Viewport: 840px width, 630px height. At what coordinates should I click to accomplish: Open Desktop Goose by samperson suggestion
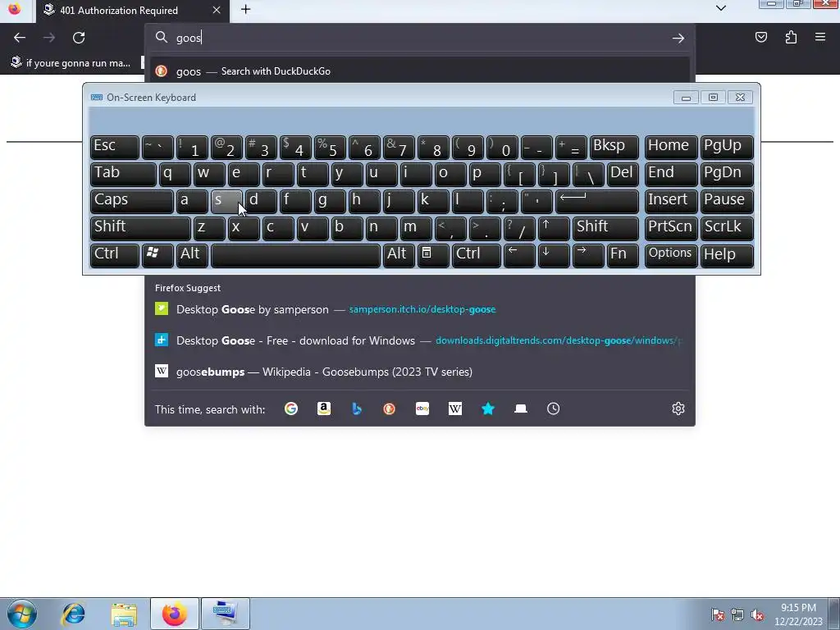(x=420, y=309)
